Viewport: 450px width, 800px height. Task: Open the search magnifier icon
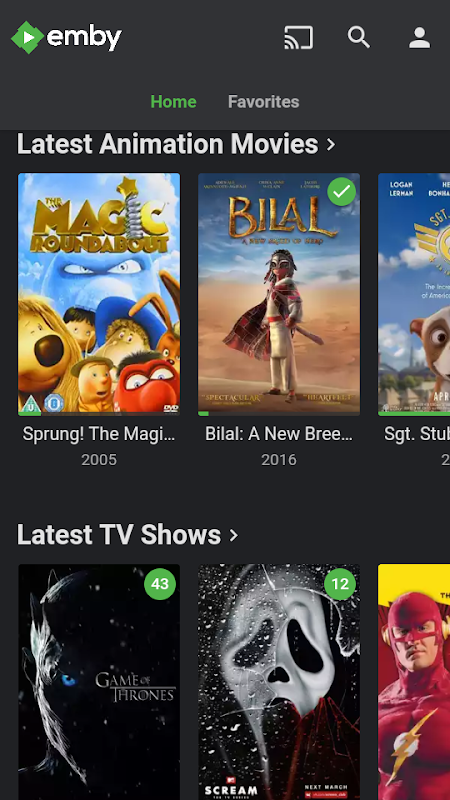coord(359,37)
